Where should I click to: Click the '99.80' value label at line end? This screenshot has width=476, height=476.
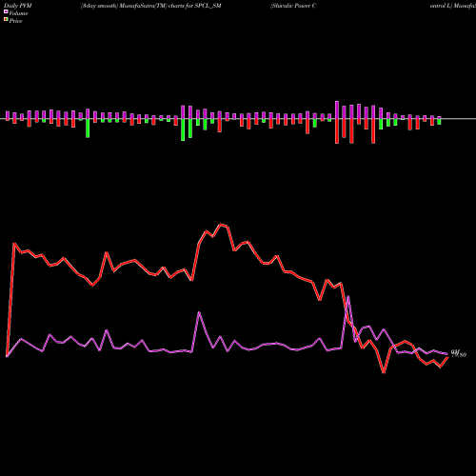pos(459,353)
